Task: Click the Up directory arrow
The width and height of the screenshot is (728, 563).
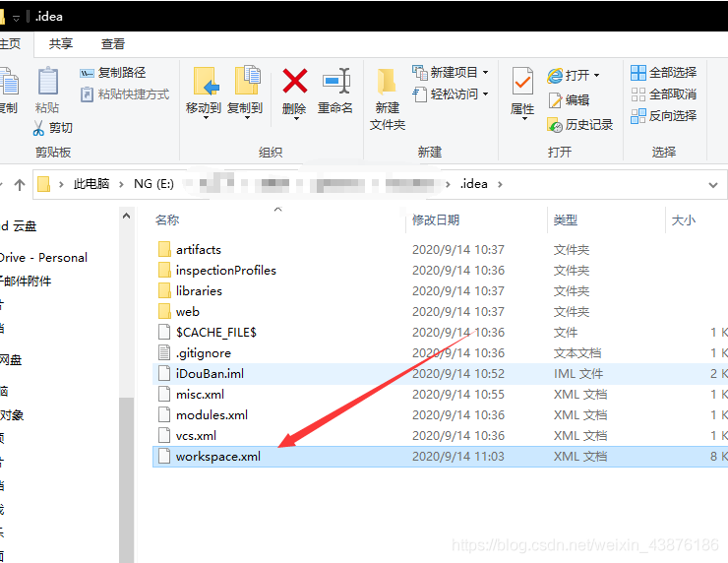Action: pyautogui.click(x=20, y=185)
